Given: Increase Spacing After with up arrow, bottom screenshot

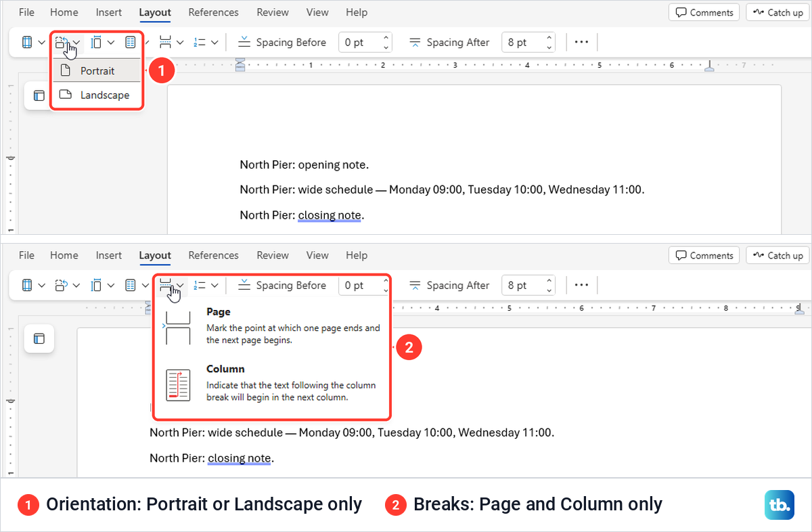Looking at the screenshot, I should click(x=549, y=280).
